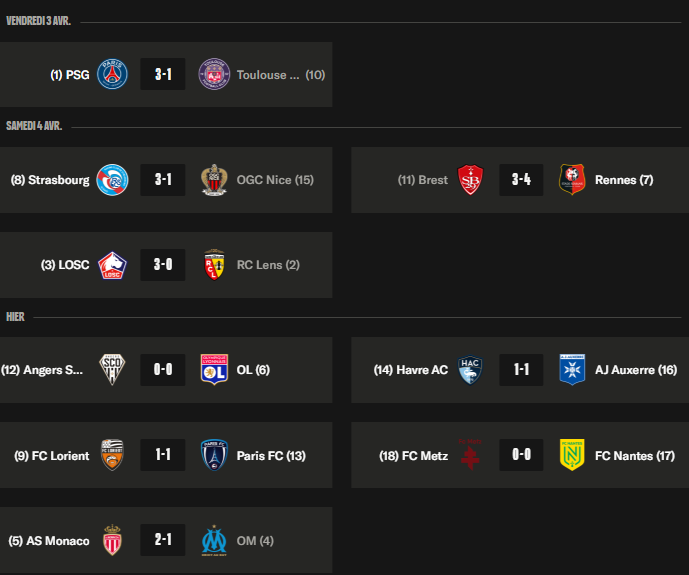Screen dimensions: 689x575
Task: Click the Paris FC club logo
Action: (214, 456)
